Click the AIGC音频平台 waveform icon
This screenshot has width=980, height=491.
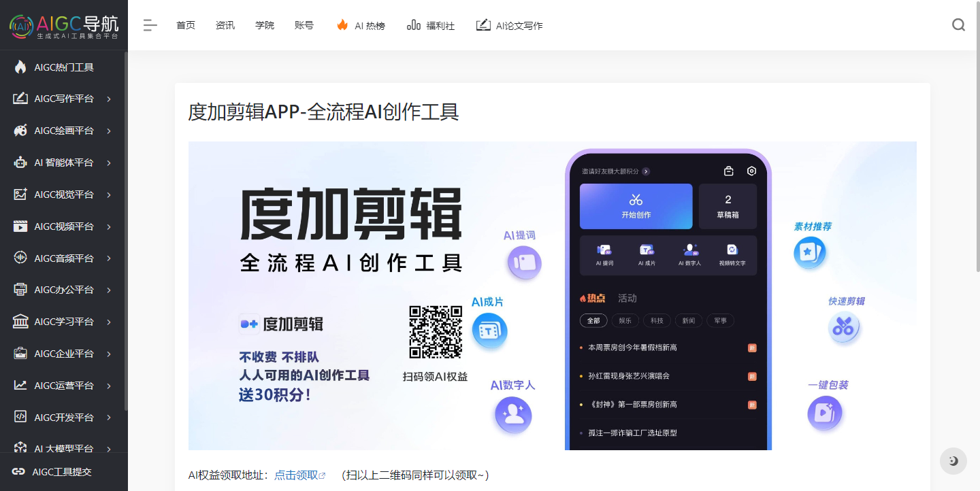[20, 258]
